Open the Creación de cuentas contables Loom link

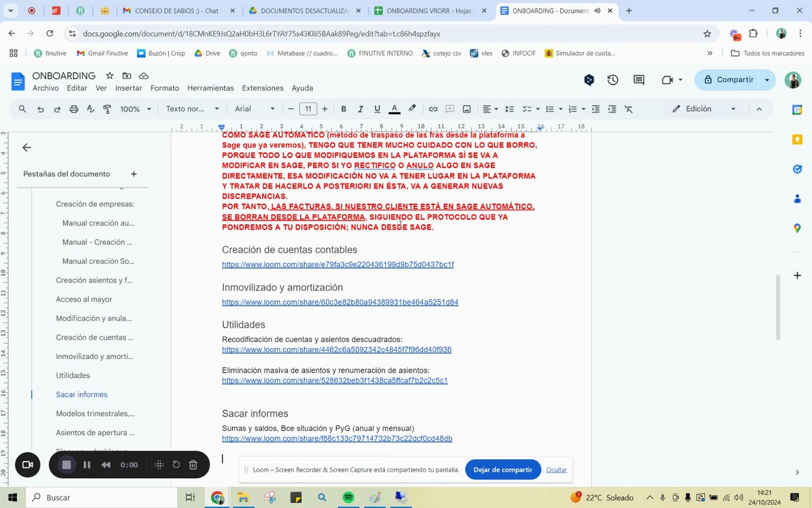(337, 265)
